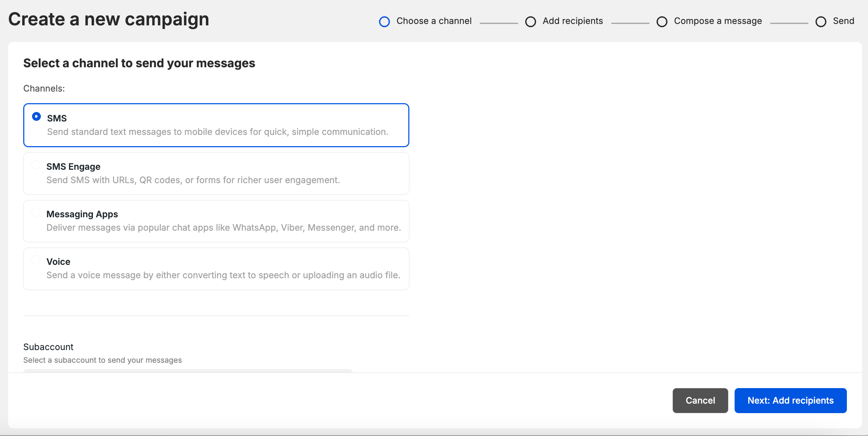Click the Add recipients step circle
Screen dimensions: 868x436
pos(530,22)
